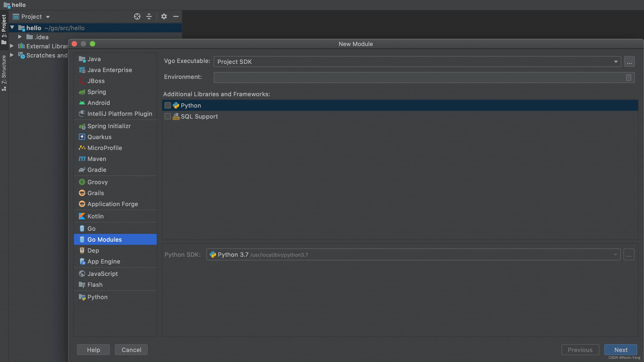Select Quarkus module type

pos(115,137)
